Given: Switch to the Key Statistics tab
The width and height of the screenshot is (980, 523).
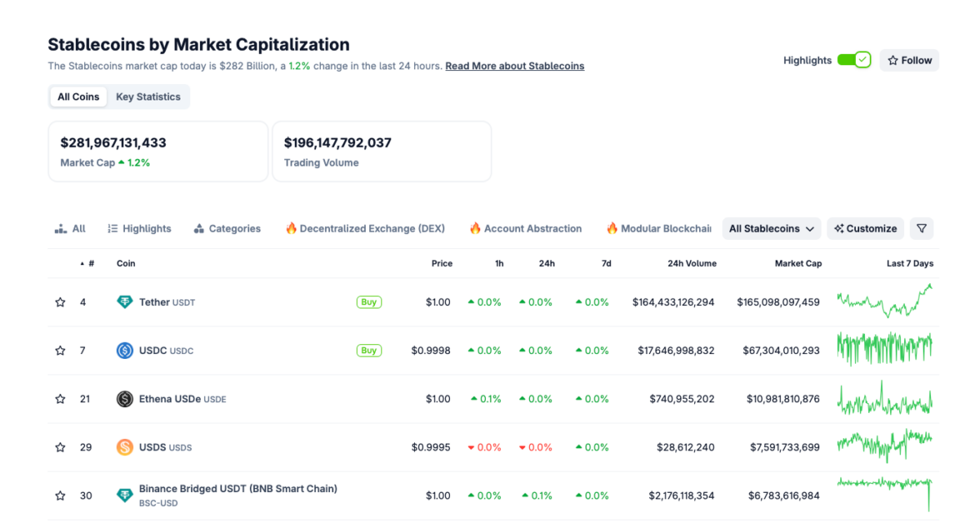Looking at the screenshot, I should pyautogui.click(x=148, y=96).
